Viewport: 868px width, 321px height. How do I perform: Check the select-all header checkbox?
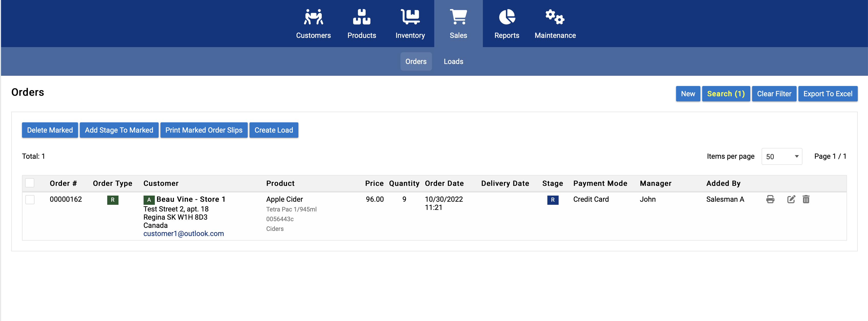[x=30, y=183]
